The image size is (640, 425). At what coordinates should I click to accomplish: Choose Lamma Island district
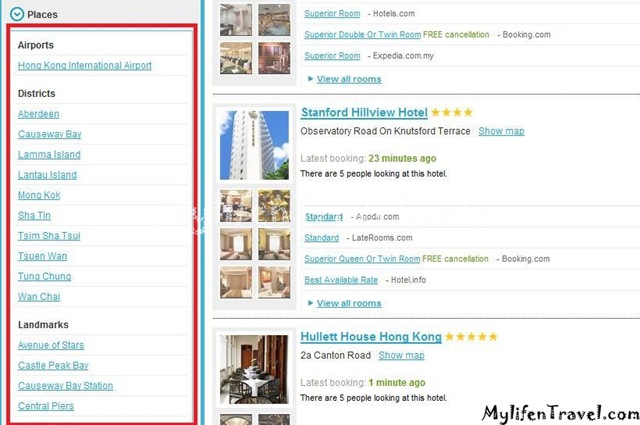(49, 155)
